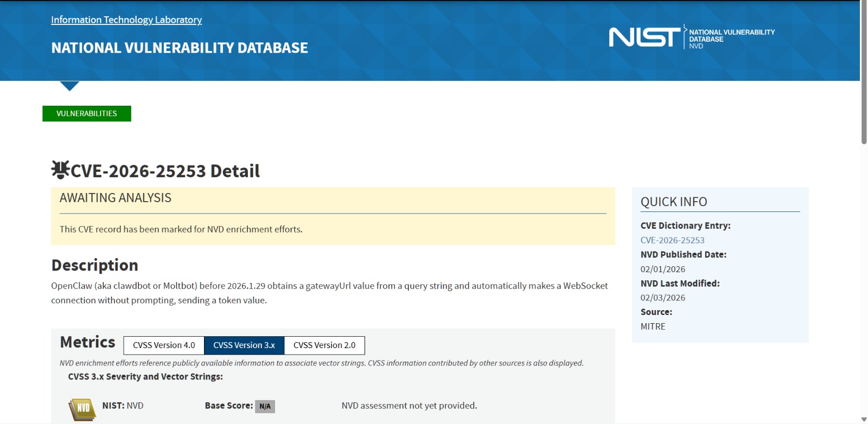Click the NATIONAL VULNERABILITY DATABASE site title

pos(180,48)
